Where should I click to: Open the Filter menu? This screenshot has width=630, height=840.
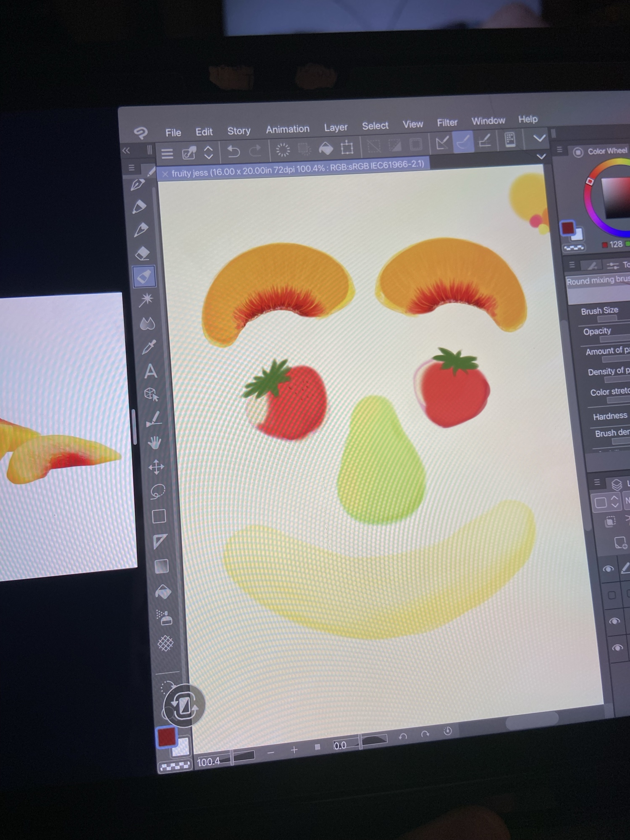(x=447, y=123)
